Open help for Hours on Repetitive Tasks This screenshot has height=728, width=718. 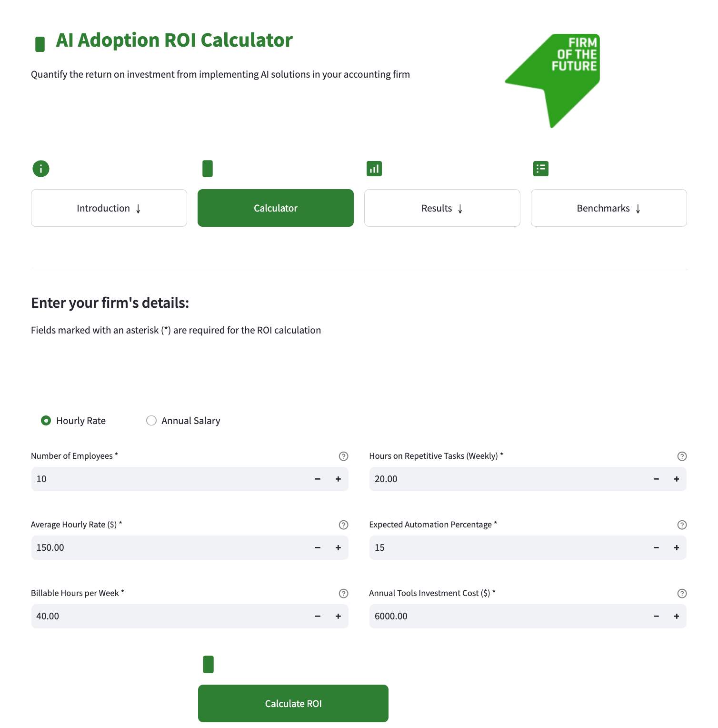682,456
